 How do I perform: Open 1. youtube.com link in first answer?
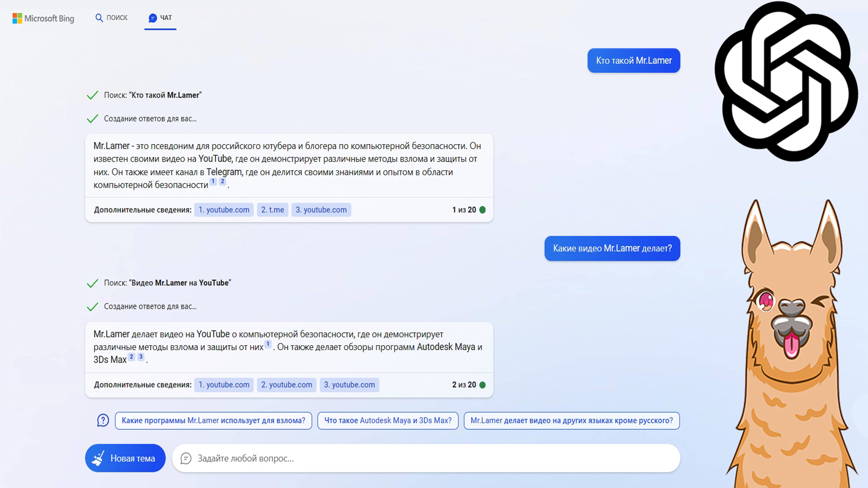click(x=224, y=210)
